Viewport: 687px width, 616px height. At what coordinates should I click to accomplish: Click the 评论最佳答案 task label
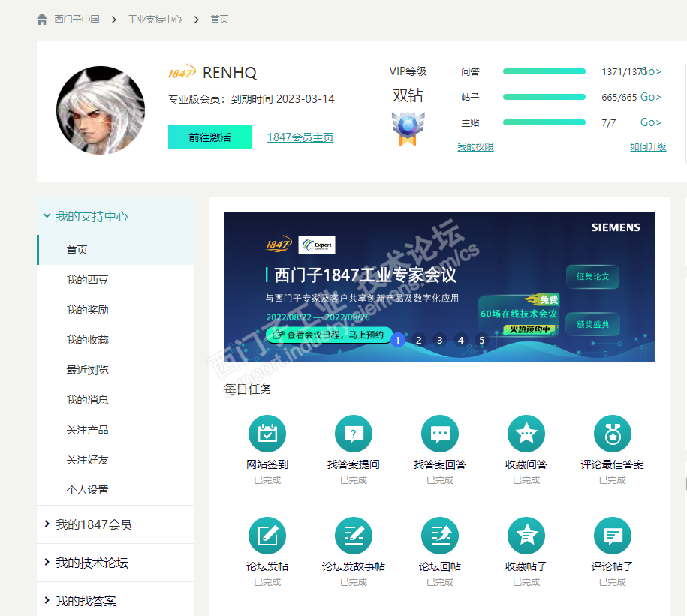pos(613,464)
